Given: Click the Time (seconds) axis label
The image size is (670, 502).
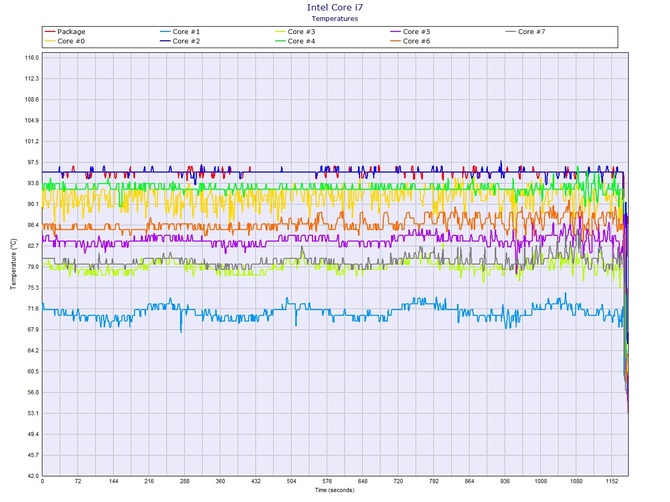Looking at the screenshot, I should [335, 490].
